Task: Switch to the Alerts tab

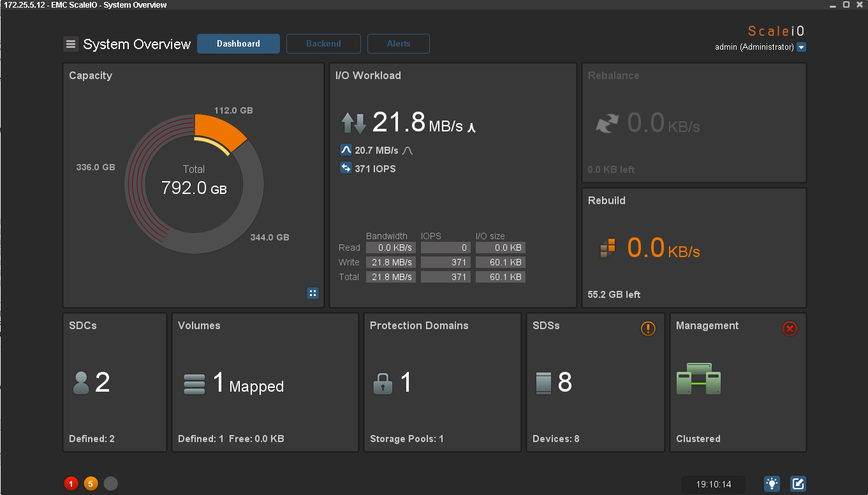Action: pos(398,44)
